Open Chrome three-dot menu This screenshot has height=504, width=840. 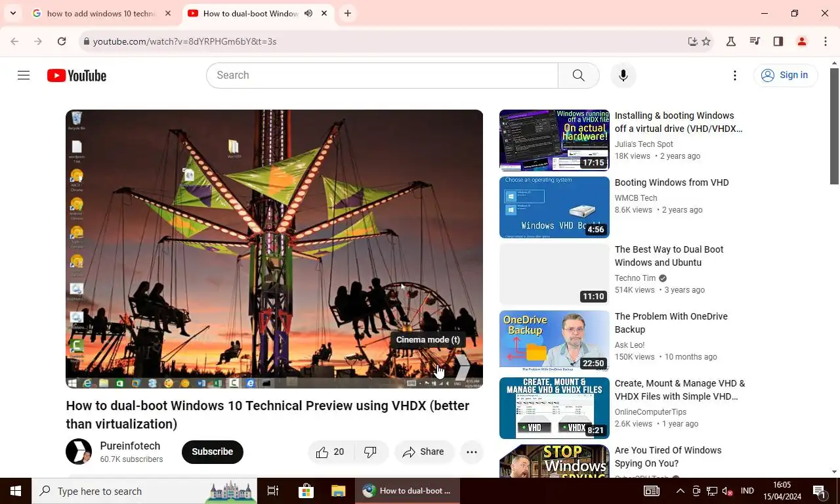pyautogui.click(x=826, y=41)
